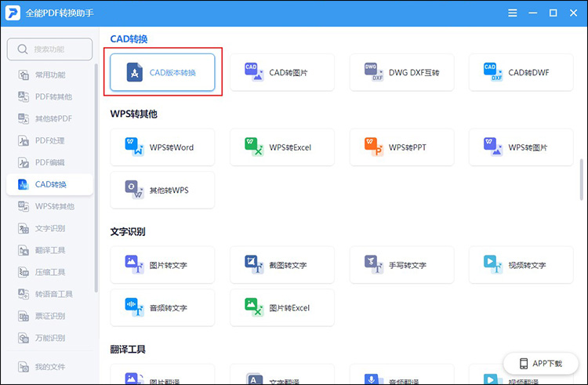Close the 全能PDF转换助手 window
The image size is (588, 385).
tap(573, 13)
